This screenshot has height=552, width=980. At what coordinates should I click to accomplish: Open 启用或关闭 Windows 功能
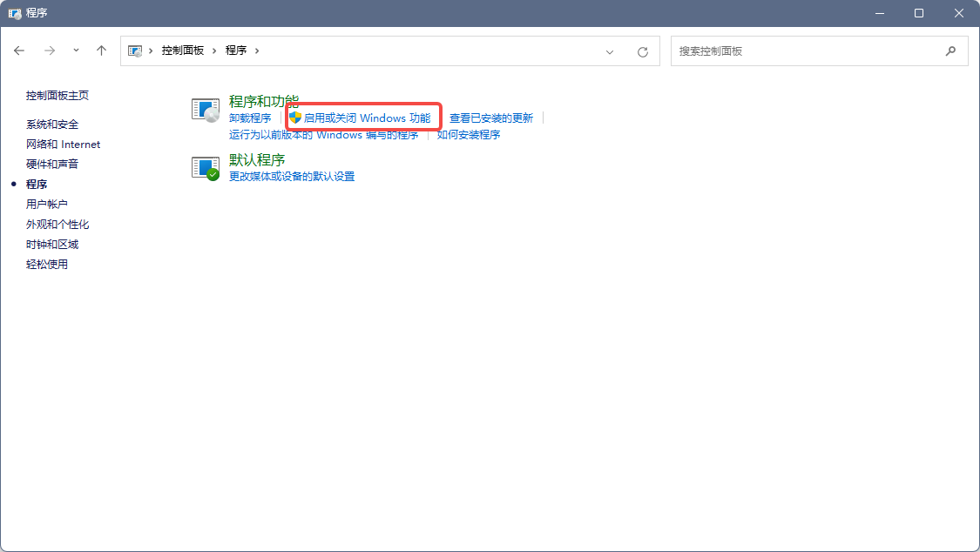click(x=367, y=118)
